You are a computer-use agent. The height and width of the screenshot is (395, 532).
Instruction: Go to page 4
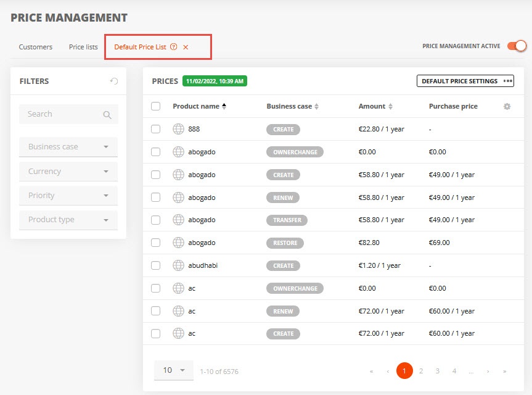(454, 371)
